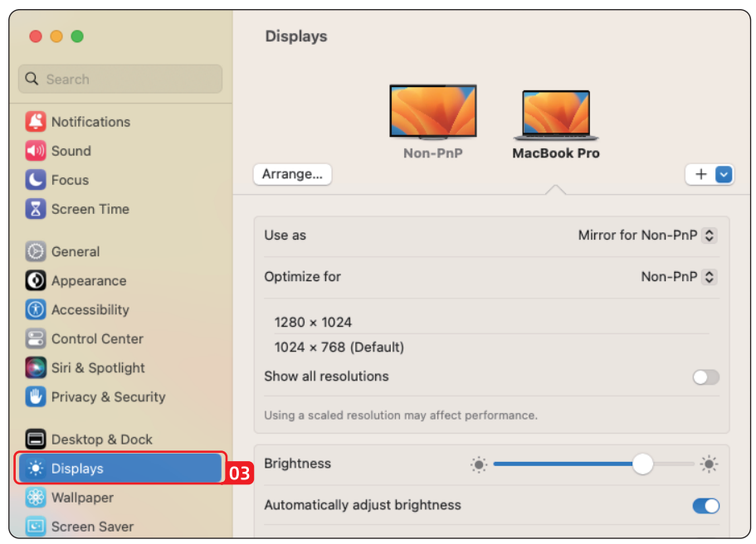
Task: Click the Siri & Spotlight icon
Action: (x=36, y=367)
